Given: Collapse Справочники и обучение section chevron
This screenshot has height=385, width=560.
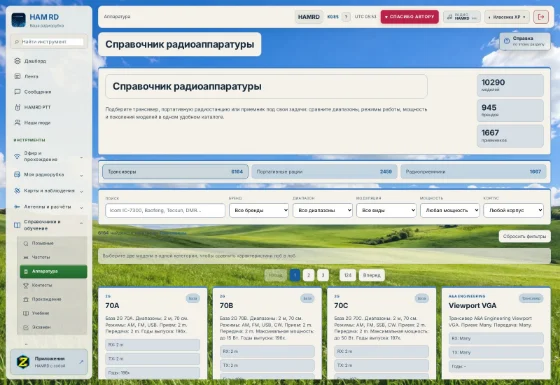Looking at the screenshot, I should (81, 223).
